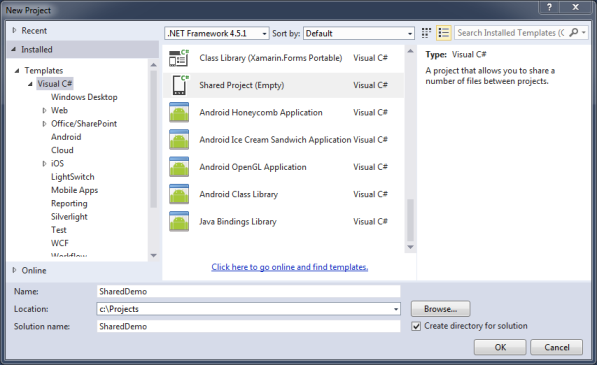This screenshot has width=597, height=365.
Task: Select the Mobile Apps template category
Action: pos(75,190)
